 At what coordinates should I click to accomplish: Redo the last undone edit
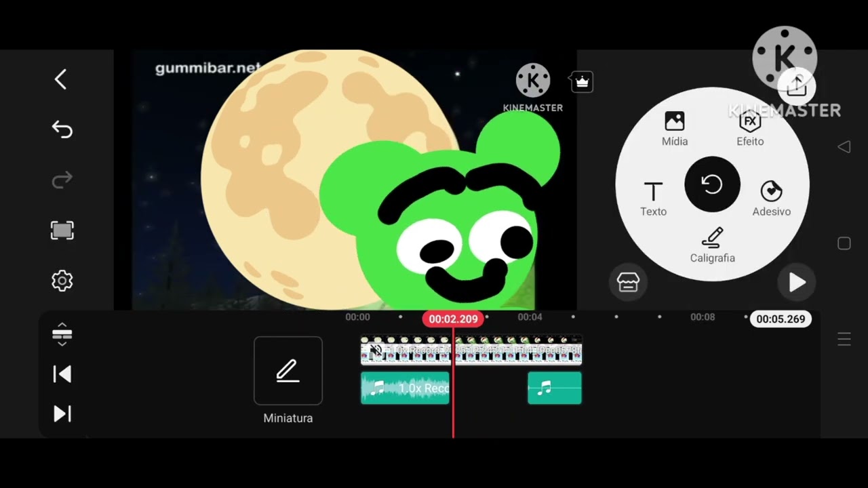[62, 180]
